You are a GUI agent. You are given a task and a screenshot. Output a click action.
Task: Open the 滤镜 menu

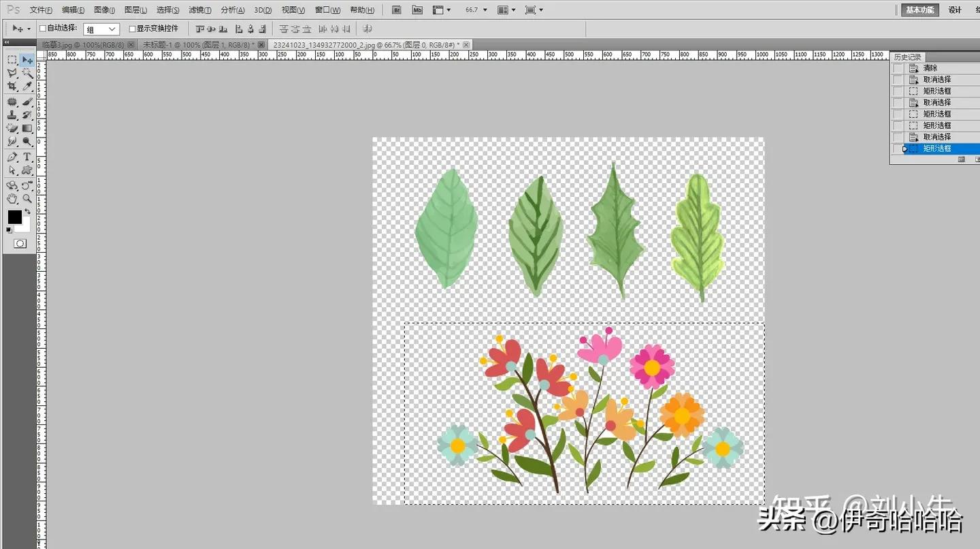point(199,10)
